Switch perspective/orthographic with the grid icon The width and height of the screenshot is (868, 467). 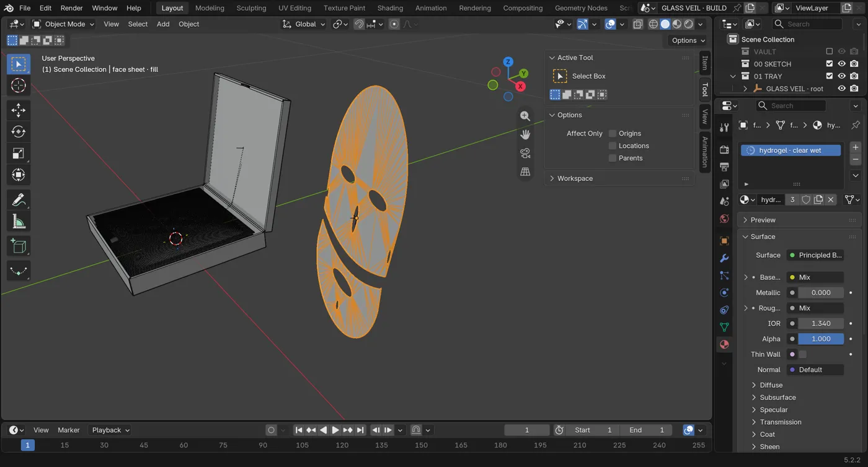coord(525,172)
